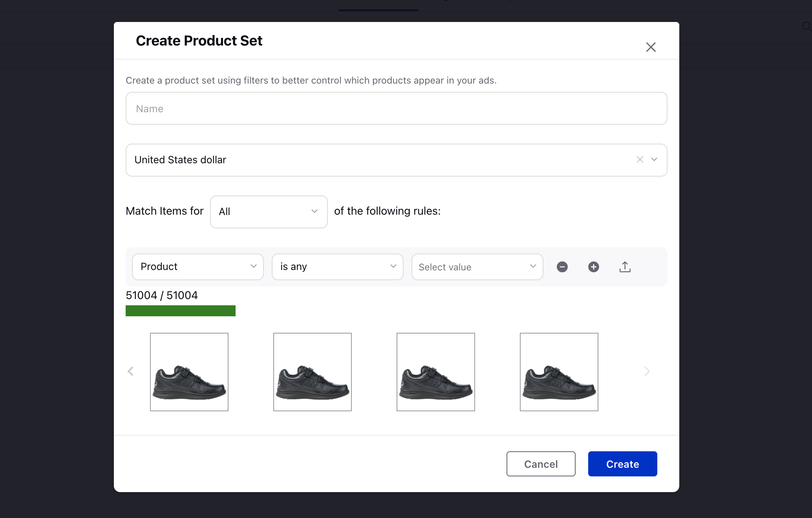Add a new rule with the plus icon

[593, 267]
